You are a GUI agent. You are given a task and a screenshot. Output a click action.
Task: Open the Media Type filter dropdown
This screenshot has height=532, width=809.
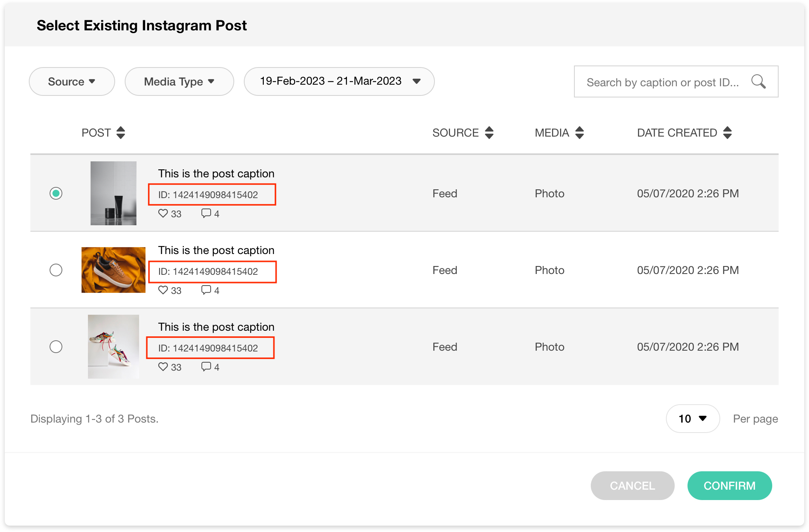pos(179,81)
